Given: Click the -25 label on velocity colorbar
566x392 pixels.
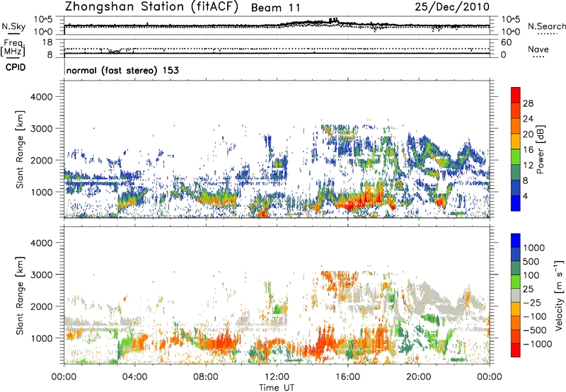Looking at the screenshot, I should coord(532,302).
